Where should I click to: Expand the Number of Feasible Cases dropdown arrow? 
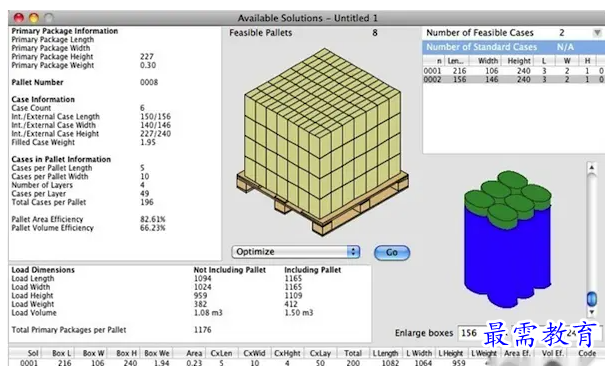click(597, 33)
